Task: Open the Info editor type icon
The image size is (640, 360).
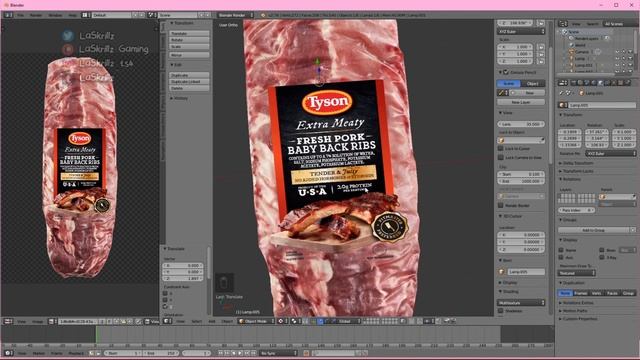Action: point(8,15)
